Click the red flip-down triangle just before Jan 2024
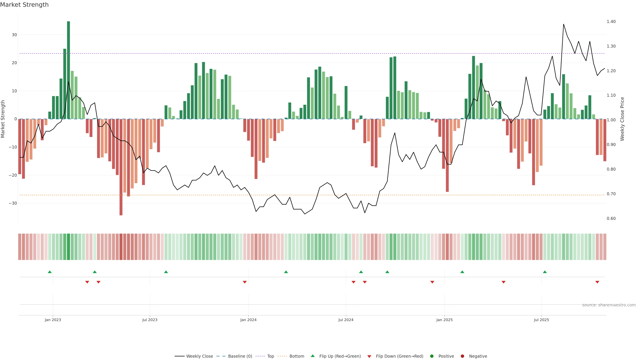The height and width of the screenshot is (362, 644). 245,282
